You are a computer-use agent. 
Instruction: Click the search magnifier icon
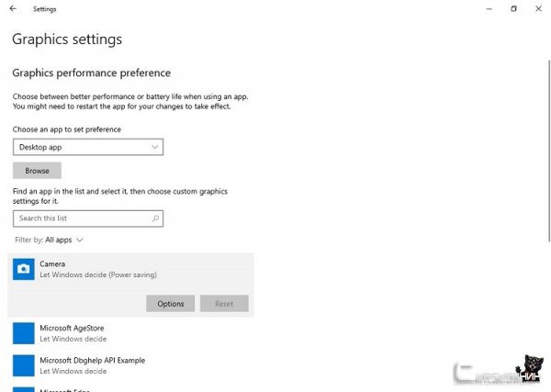[x=155, y=218]
